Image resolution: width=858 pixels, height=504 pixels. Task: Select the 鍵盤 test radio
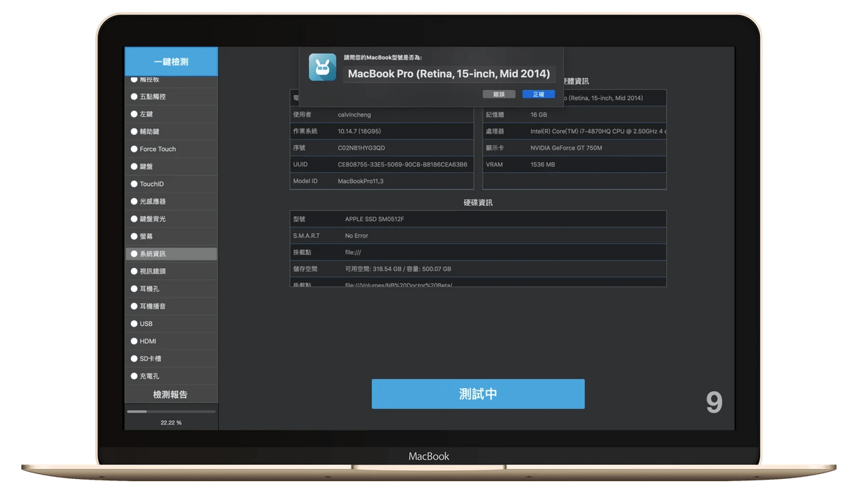[x=134, y=167]
